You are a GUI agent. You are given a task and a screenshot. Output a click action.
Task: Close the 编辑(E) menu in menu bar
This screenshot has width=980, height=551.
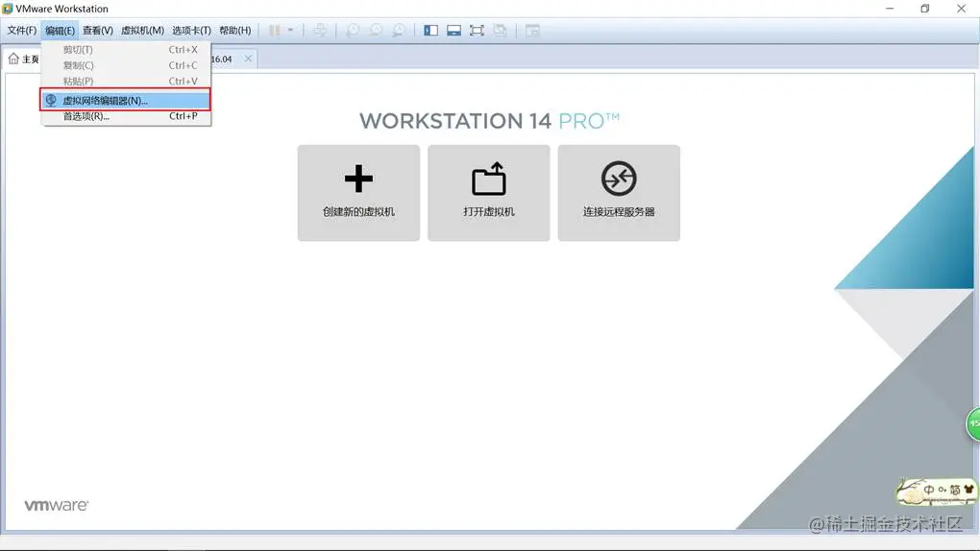[60, 30]
